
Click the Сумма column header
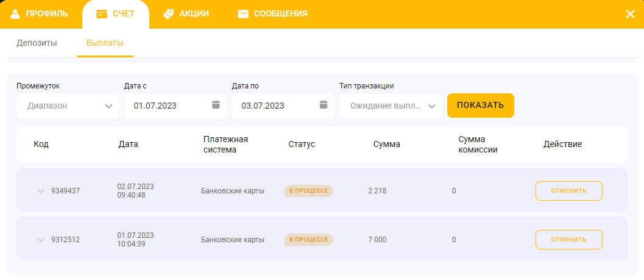click(x=386, y=145)
